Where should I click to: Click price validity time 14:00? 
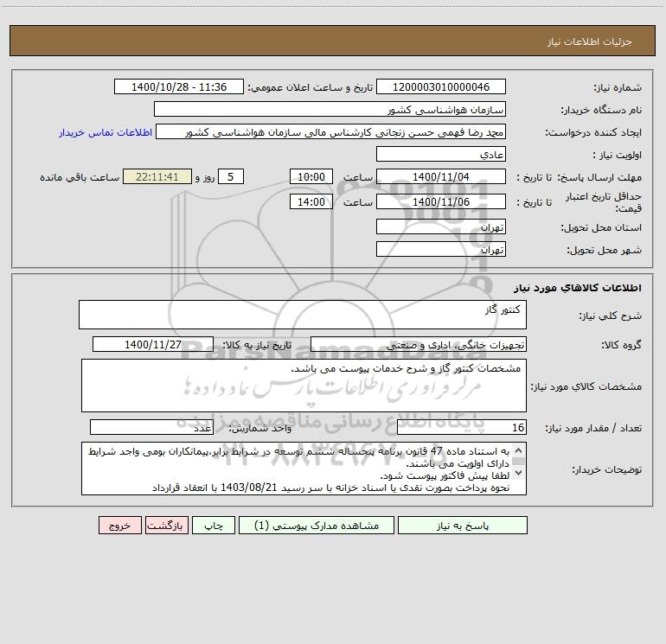pos(311,201)
